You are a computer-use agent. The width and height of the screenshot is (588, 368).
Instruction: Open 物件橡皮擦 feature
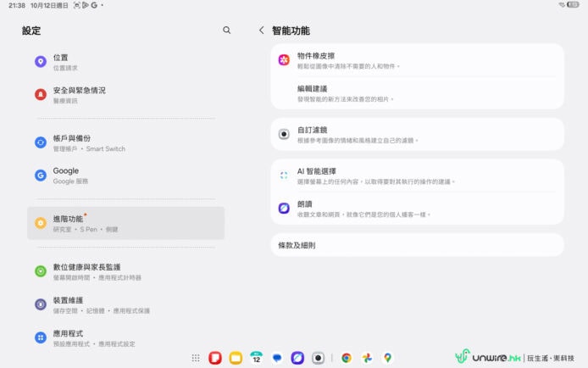point(417,60)
